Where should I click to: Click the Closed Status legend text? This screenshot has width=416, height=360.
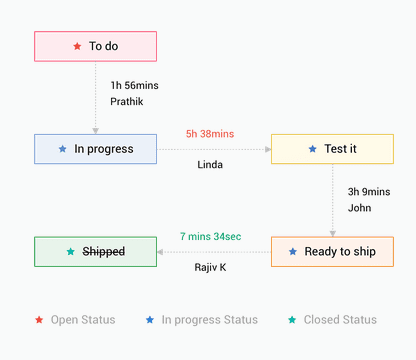pyautogui.click(x=340, y=320)
